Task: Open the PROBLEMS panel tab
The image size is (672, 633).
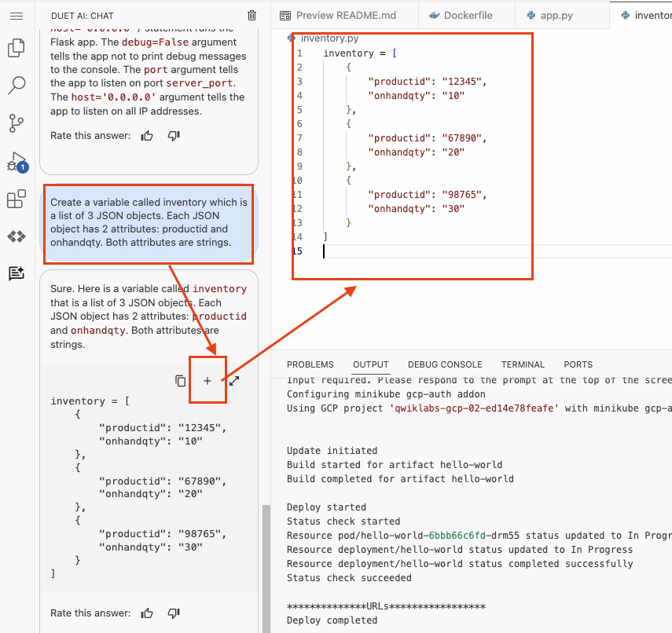Action: (310, 364)
